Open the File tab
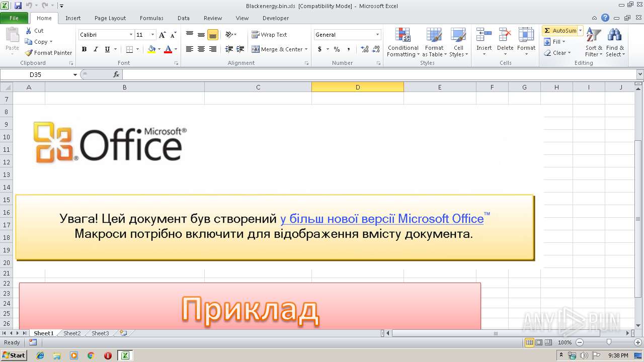 tap(14, 18)
